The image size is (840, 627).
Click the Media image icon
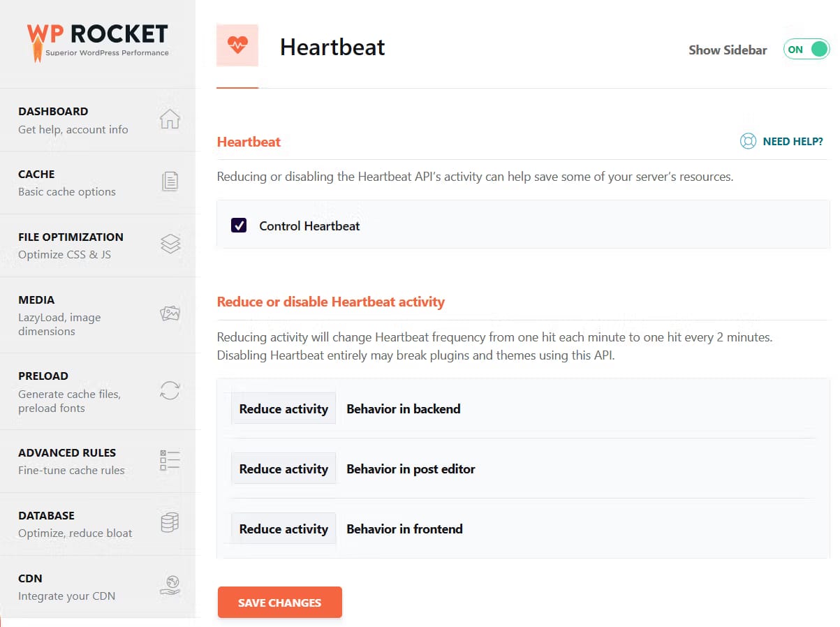pyautogui.click(x=170, y=314)
